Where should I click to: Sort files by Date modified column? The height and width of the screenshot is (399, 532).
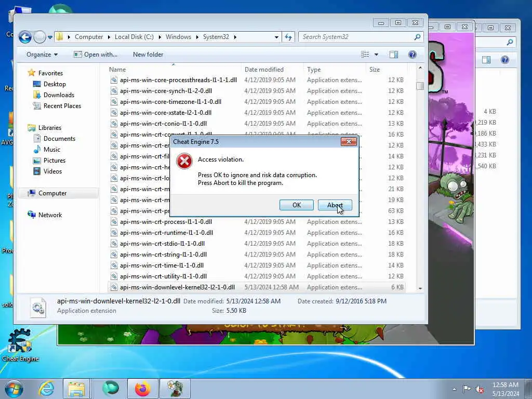click(x=264, y=70)
